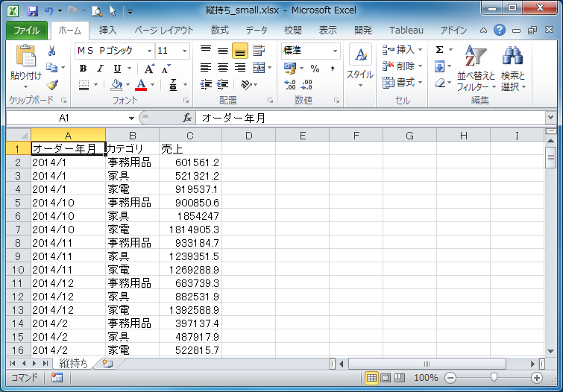563x392 pixels.
Task: Select column C header
Action: tap(190, 136)
